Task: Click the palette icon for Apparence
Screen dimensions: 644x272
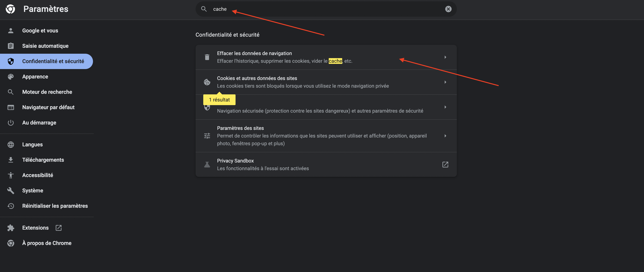Action: (x=11, y=77)
